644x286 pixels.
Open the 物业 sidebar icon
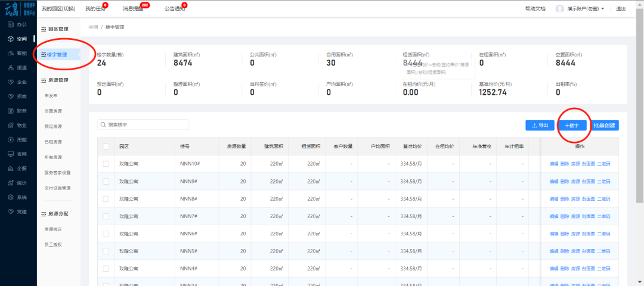[11, 126]
